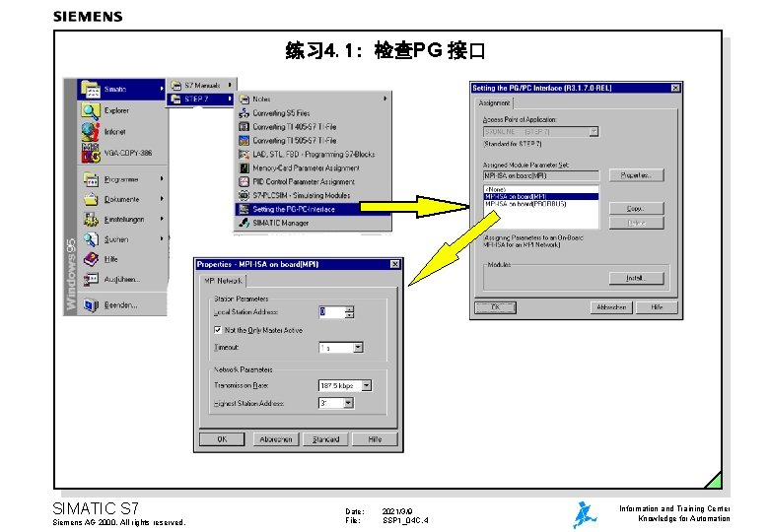The image size is (769, 532).
Task: Select the MPI Network tab
Action: point(224,281)
